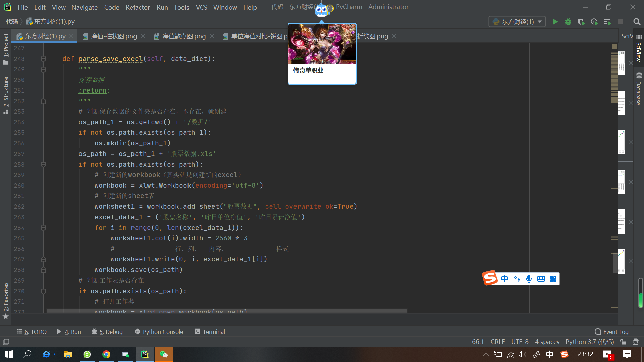The image size is (644, 362).
Task: Collapse the if block at line 270
Action: pos(43,291)
